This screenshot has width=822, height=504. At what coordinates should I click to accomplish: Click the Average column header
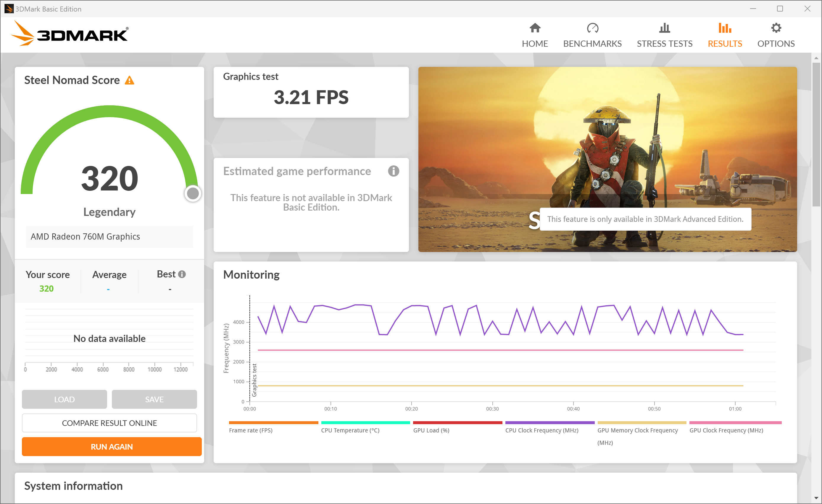[x=109, y=274]
